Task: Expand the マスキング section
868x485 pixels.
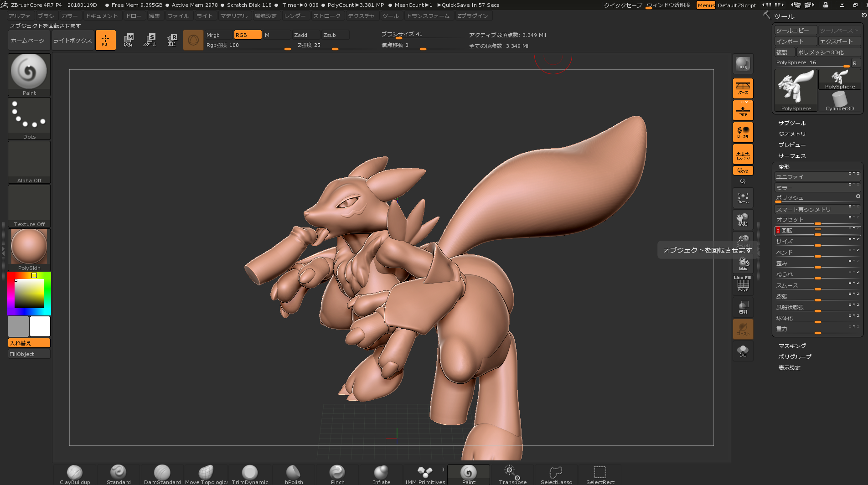Action: [792, 346]
